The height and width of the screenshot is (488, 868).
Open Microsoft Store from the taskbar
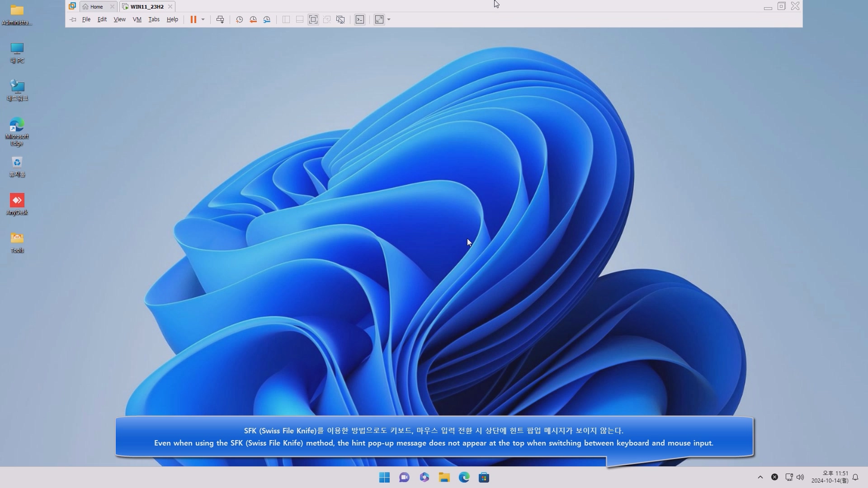[x=484, y=478]
